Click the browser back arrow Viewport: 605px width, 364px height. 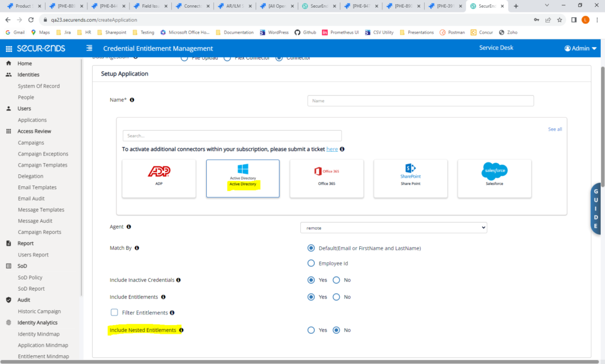8,19
